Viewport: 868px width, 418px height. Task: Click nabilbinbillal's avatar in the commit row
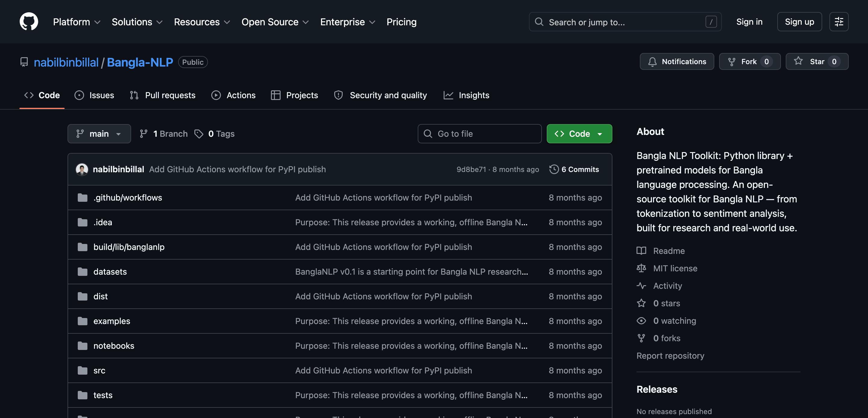[x=82, y=170]
